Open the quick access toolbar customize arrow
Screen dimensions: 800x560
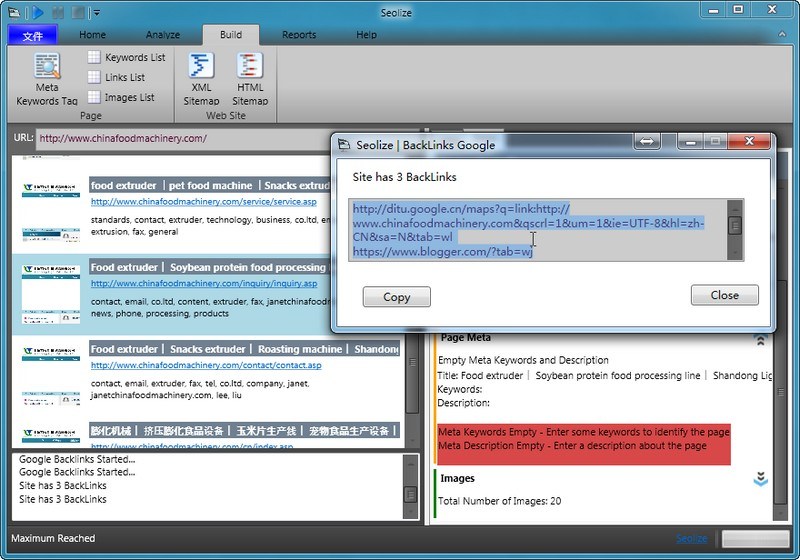(x=96, y=13)
